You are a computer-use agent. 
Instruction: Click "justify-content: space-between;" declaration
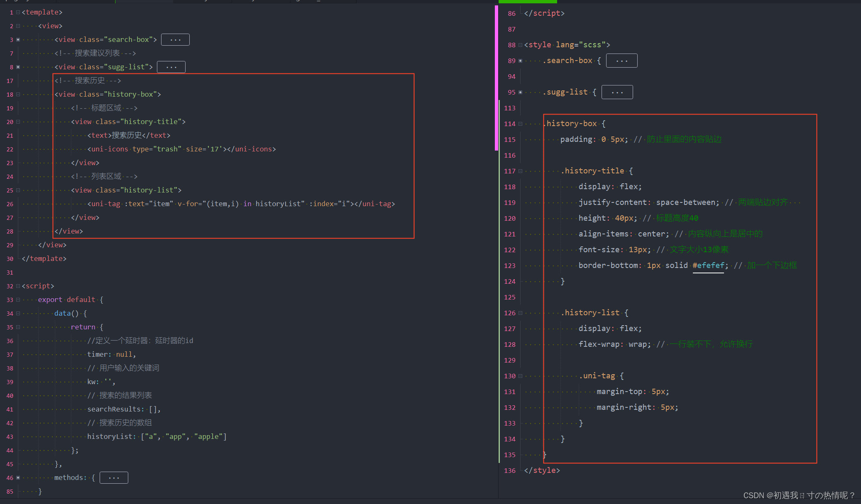pos(649,202)
